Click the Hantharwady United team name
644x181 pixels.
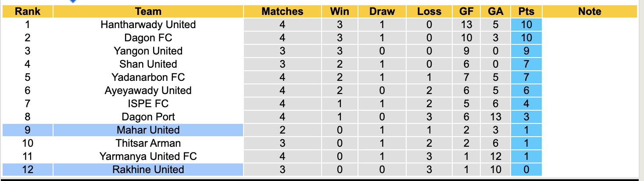click(148, 25)
